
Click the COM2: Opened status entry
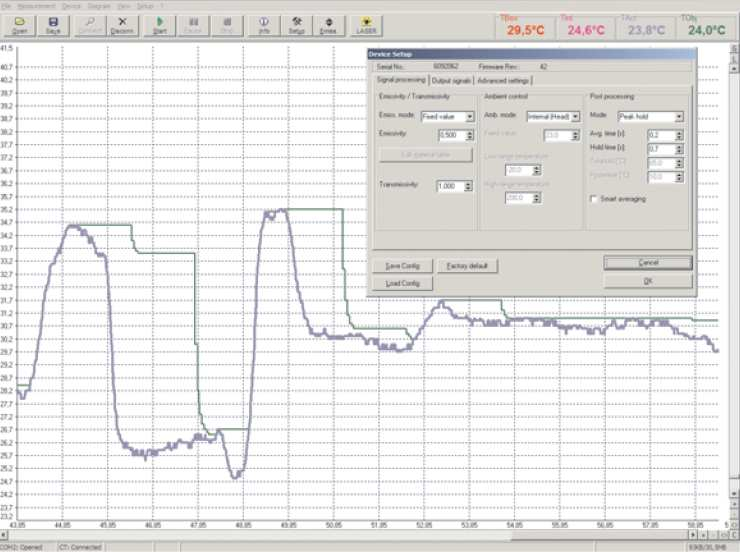click(23, 547)
